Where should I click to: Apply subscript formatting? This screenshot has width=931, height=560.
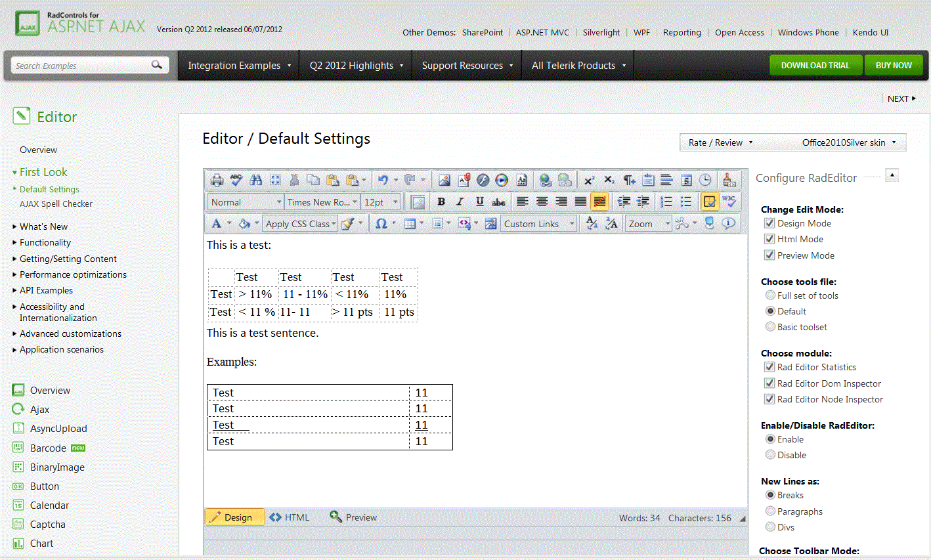point(609,180)
